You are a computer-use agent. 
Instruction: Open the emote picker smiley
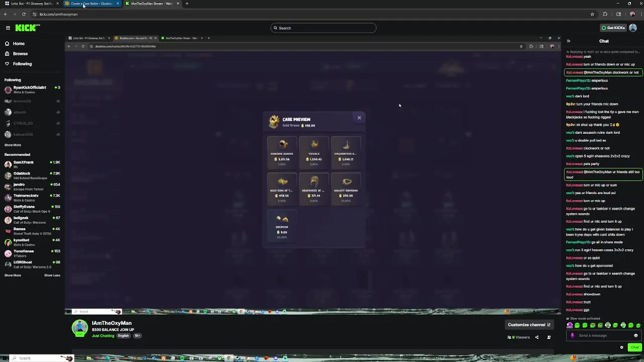[635, 335]
